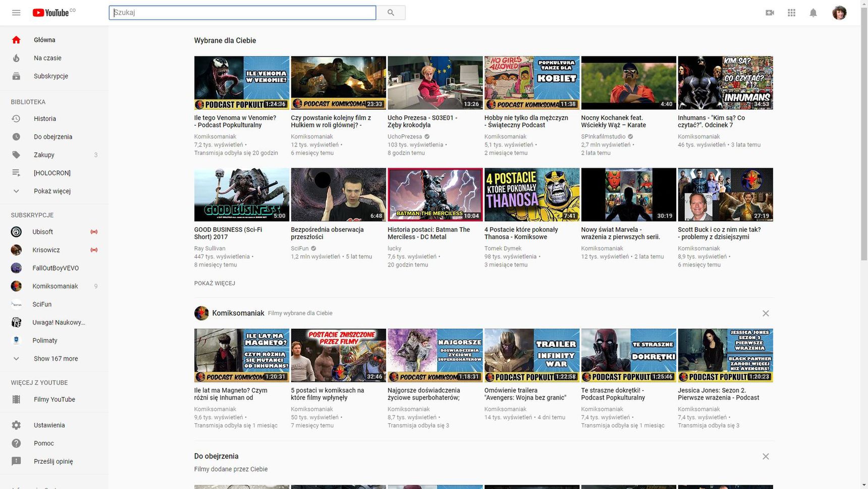Click the Subskrypcje sidebar icon

[x=16, y=76]
